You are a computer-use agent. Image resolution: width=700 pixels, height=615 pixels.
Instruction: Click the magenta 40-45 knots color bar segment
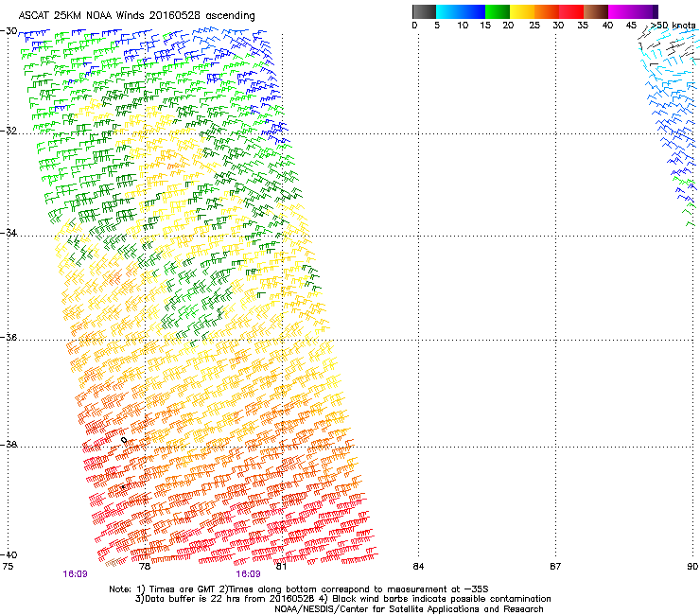click(621, 11)
